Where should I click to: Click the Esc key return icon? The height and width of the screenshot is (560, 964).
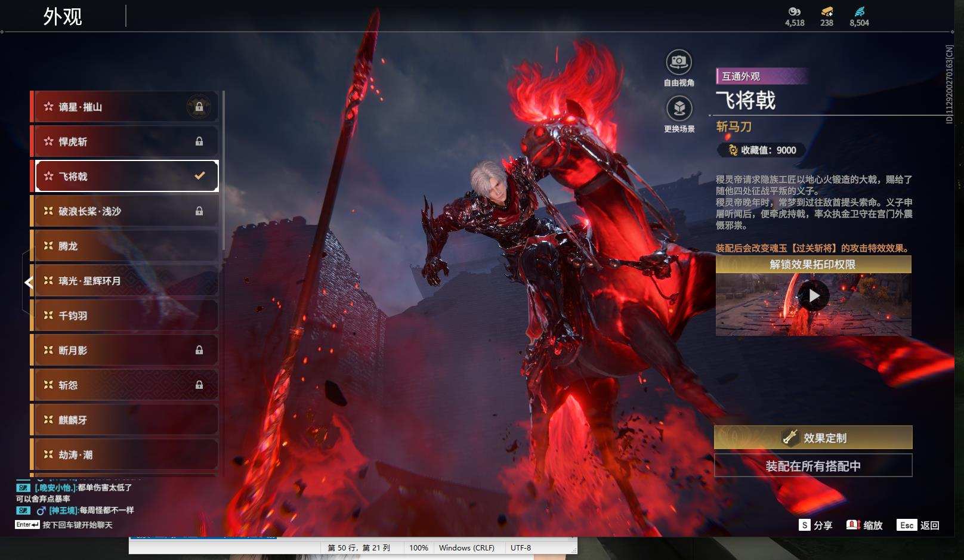click(907, 525)
